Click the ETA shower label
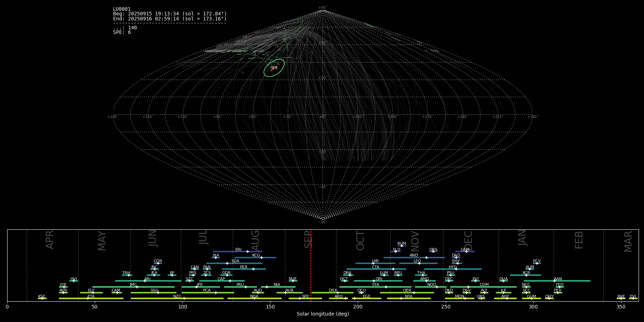Screen dimensions: 644x322 point(91,296)
